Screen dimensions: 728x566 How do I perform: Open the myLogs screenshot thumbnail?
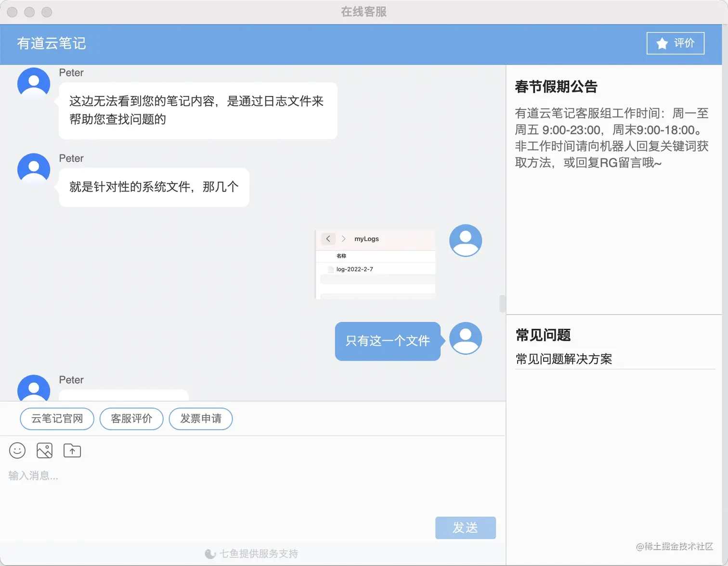click(375, 264)
